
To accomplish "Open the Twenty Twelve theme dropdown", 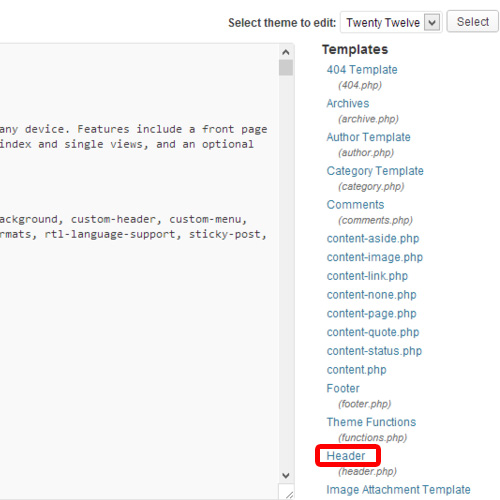I will tap(391, 22).
